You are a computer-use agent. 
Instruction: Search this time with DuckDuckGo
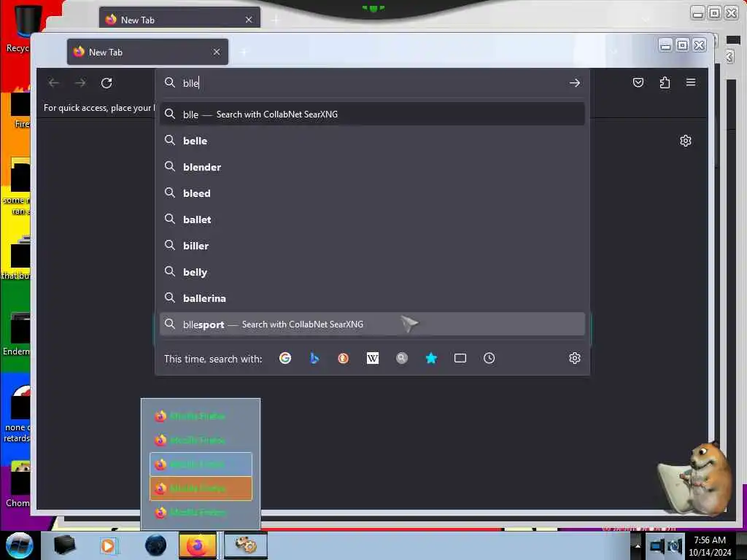[343, 358]
